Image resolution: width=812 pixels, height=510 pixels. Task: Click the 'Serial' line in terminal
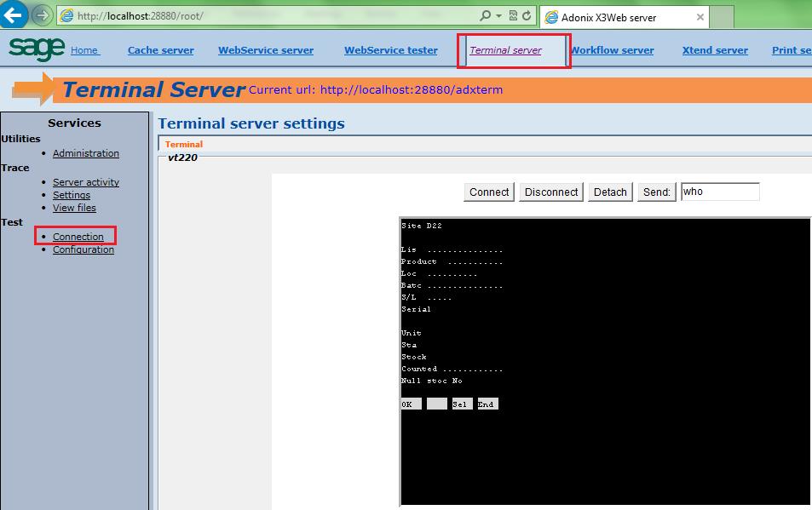pos(416,309)
